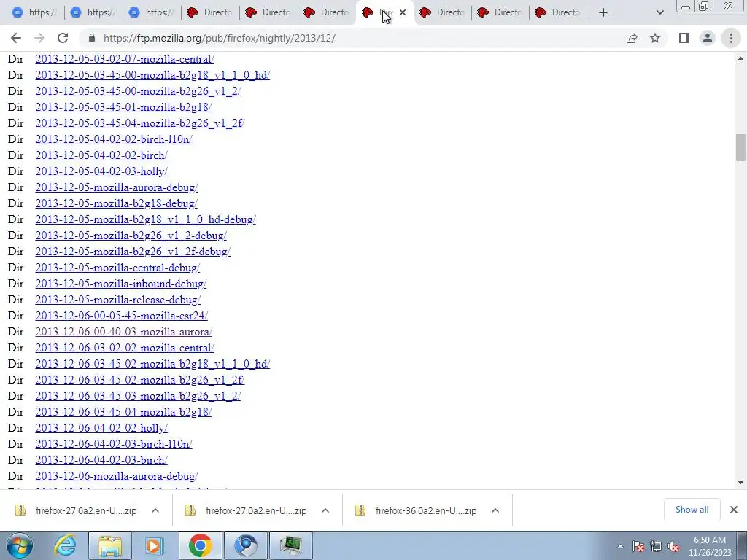The width and height of the screenshot is (747, 560).
Task: Switch to the last Directory tab
Action: [558, 12]
